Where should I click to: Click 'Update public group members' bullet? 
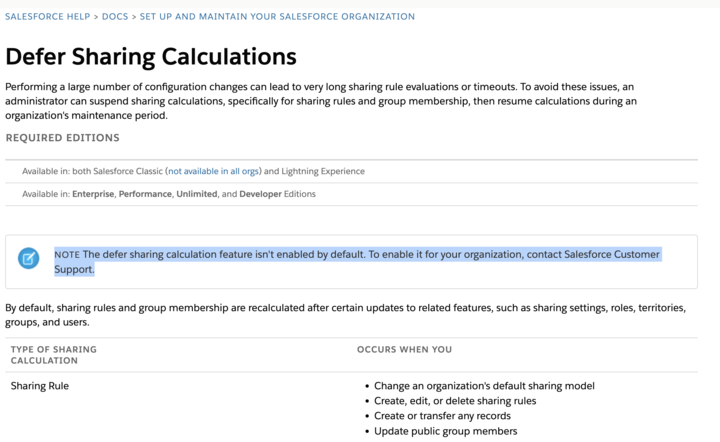445,431
